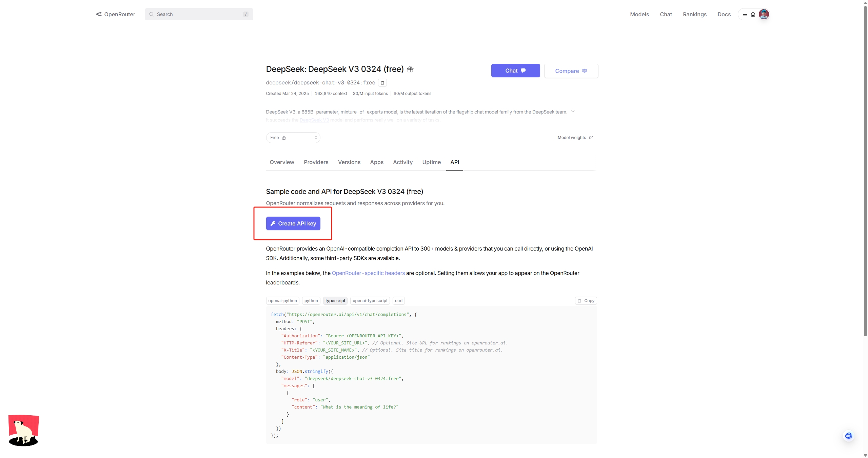Open the Uptime tab
Viewport: 868px width, 458px height.
point(431,162)
